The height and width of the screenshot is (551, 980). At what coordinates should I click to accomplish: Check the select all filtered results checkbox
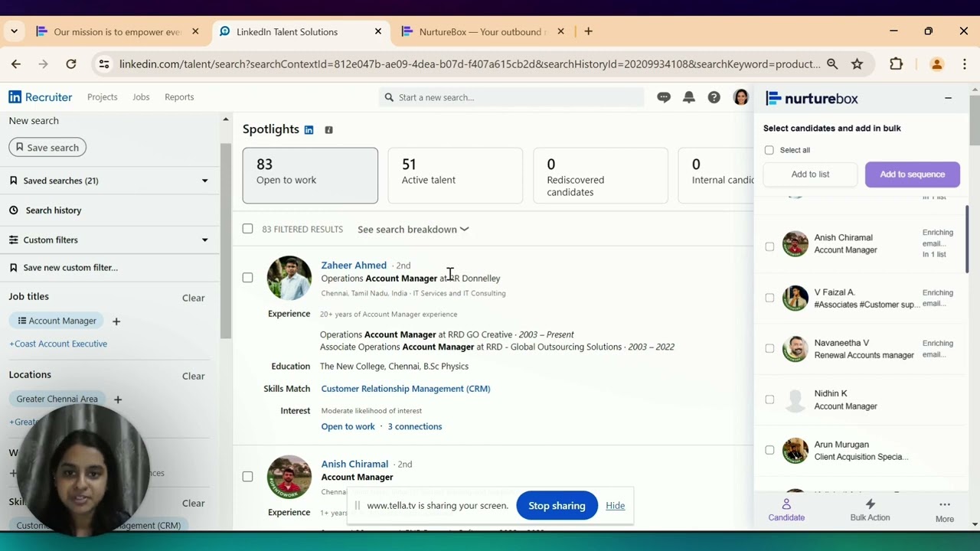coord(247,229)
